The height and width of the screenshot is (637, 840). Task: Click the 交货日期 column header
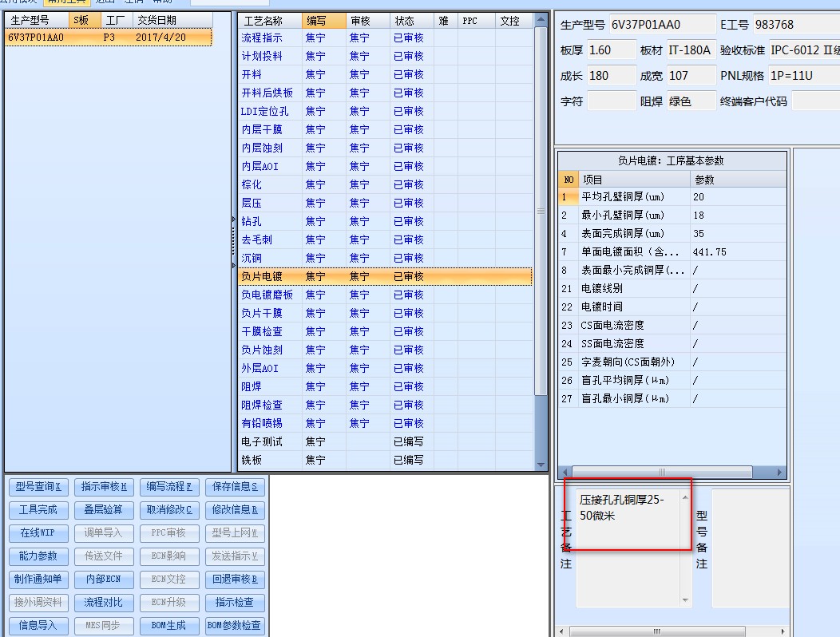(172, 21)
